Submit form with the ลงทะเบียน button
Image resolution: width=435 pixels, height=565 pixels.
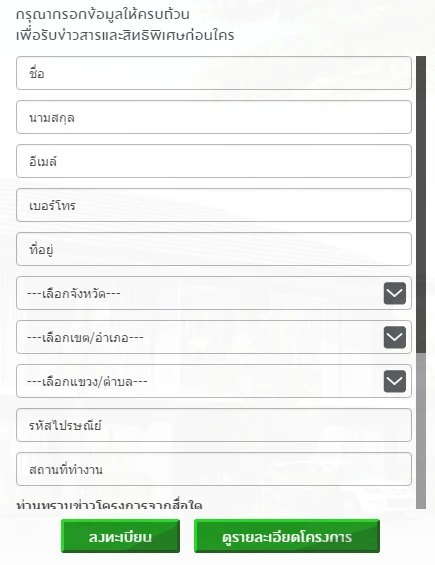point(120,536)
